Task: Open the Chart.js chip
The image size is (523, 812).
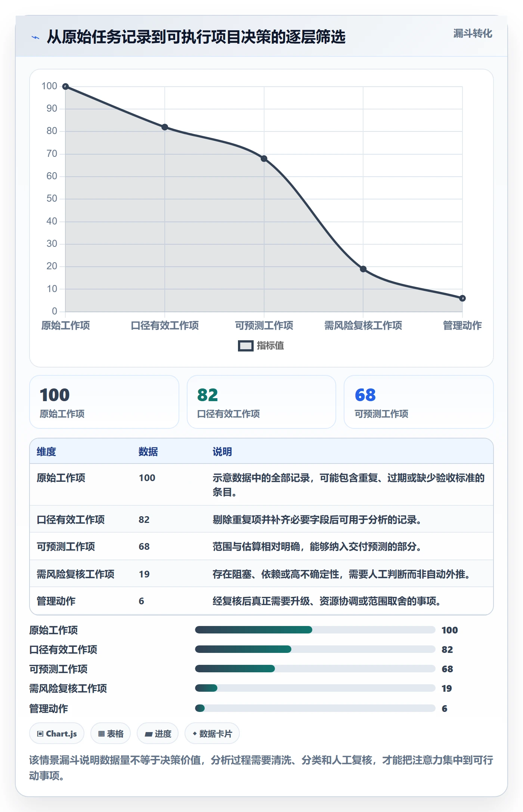Action: click(57, 734)
